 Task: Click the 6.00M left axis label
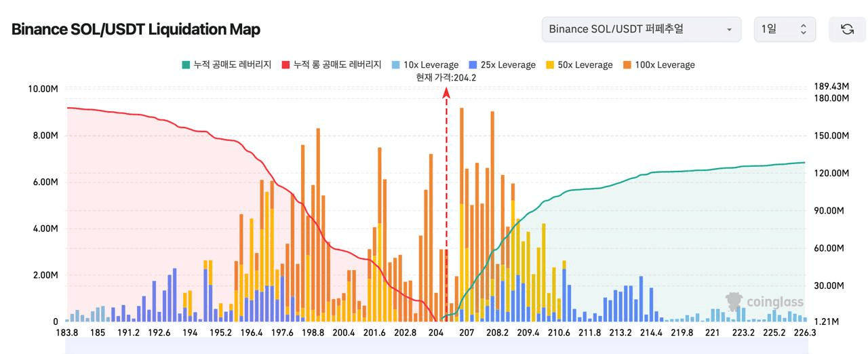(45, 182)
